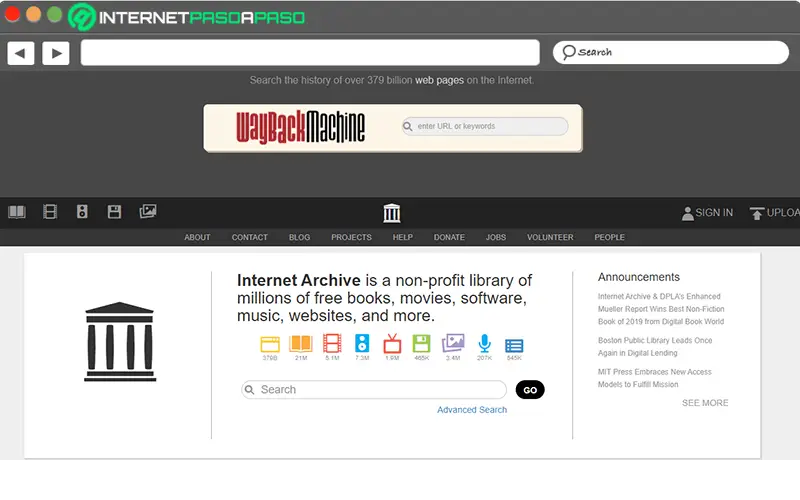The height and width of the screenshot is (500, 800).
Task: Click the 'enter URL or keywords' field
Action: 485,127
